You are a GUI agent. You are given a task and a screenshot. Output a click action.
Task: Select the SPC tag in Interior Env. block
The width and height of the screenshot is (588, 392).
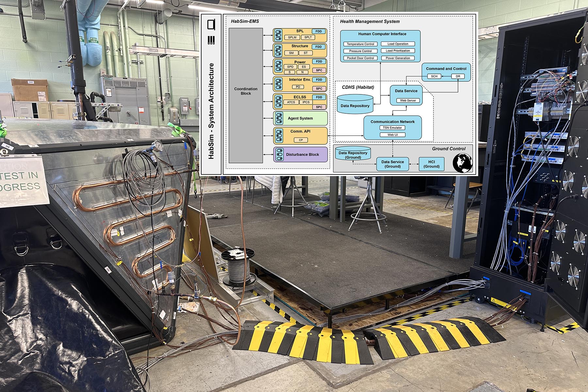pos(319,89)
